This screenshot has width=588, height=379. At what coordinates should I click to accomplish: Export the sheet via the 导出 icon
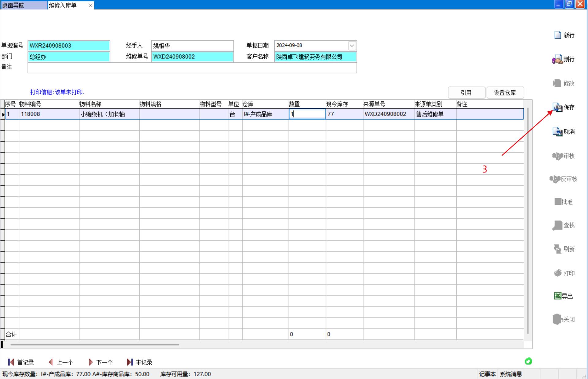(x=558, y=296)
